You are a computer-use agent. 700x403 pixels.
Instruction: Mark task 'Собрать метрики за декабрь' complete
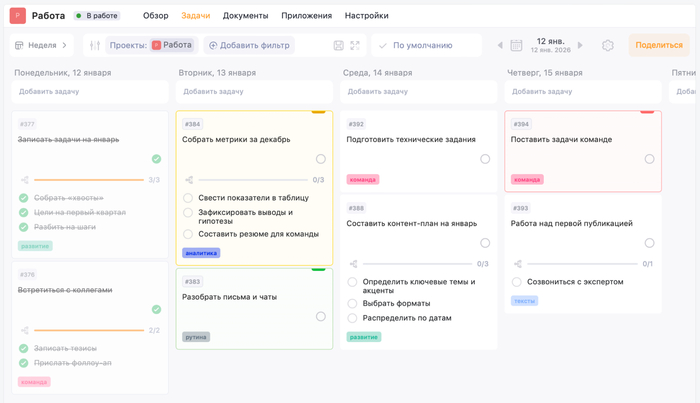[x=320, y=159]
